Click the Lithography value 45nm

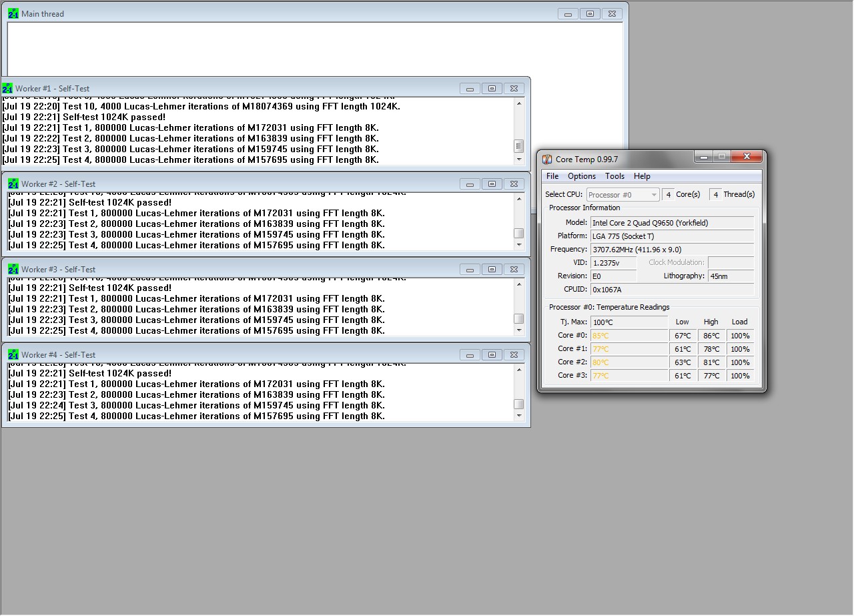(x=731, y=276)
